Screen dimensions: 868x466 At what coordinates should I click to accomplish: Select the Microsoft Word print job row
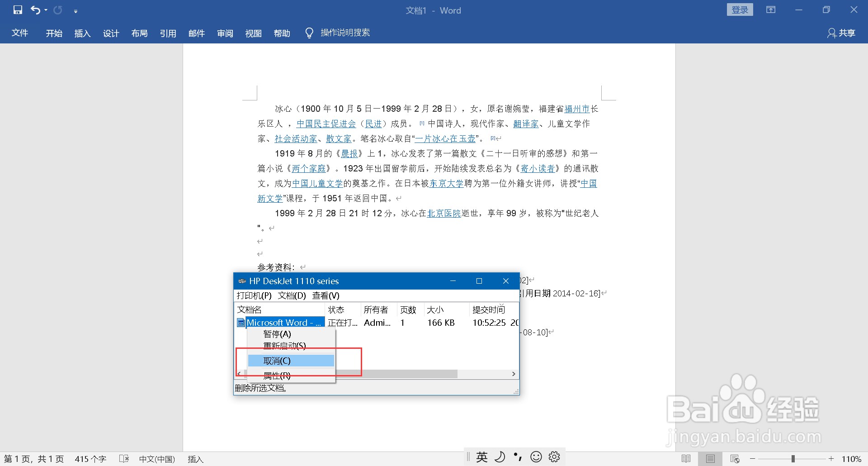(377, 323)
